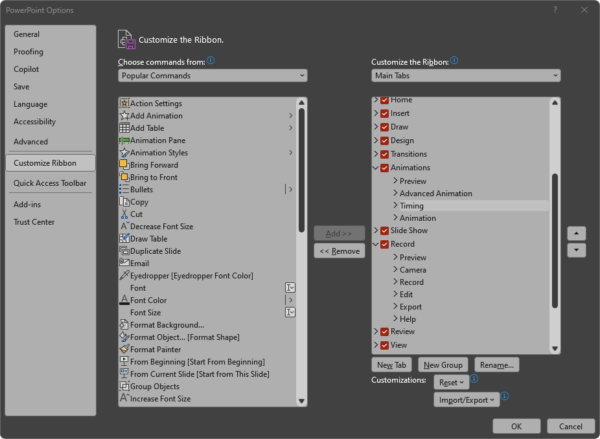Click the Increase Font Size icon
The height and width of the screenshot is (439, 600).
point(124,398)
